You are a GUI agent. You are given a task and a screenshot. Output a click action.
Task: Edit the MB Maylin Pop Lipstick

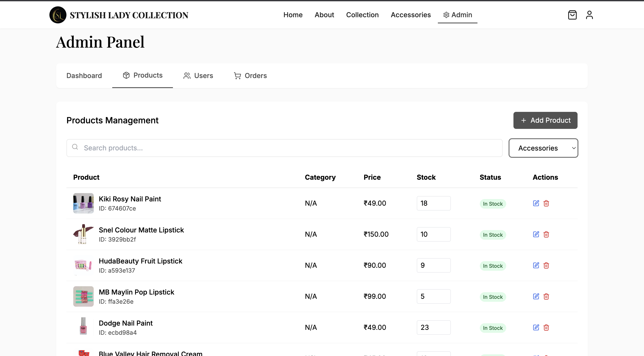(536, 296)
